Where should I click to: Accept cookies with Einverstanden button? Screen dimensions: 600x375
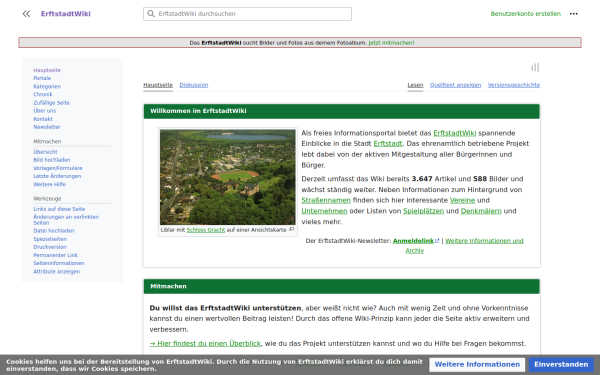561,365
